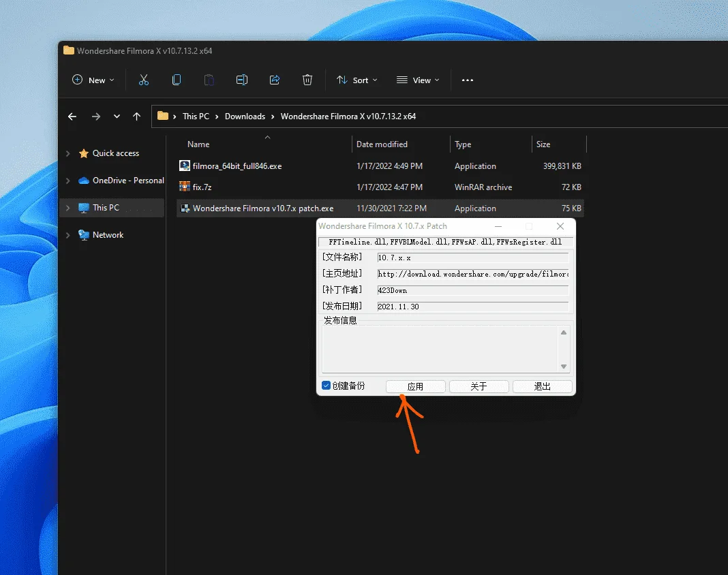
Task: Click the Delete trash can icon
Action: (x=307, y=80)
